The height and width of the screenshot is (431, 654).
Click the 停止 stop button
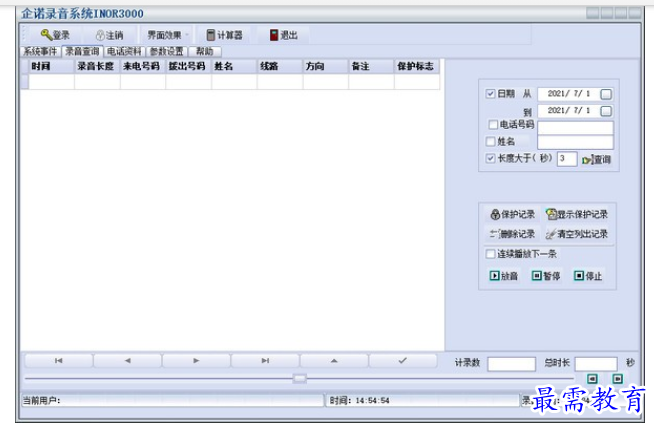tap(588, 276)
